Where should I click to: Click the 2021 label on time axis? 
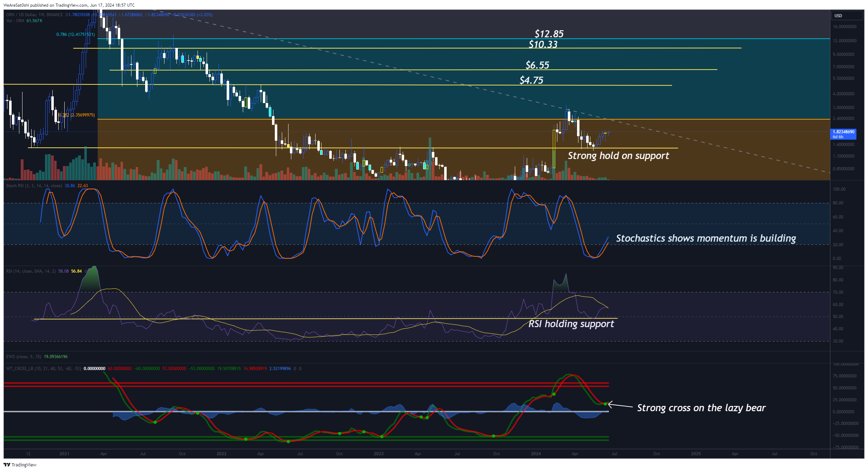tap(64, 454)
